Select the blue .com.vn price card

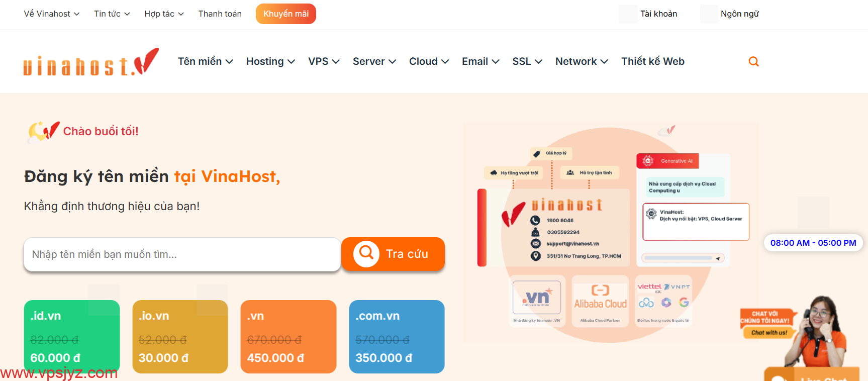[397, 337]
